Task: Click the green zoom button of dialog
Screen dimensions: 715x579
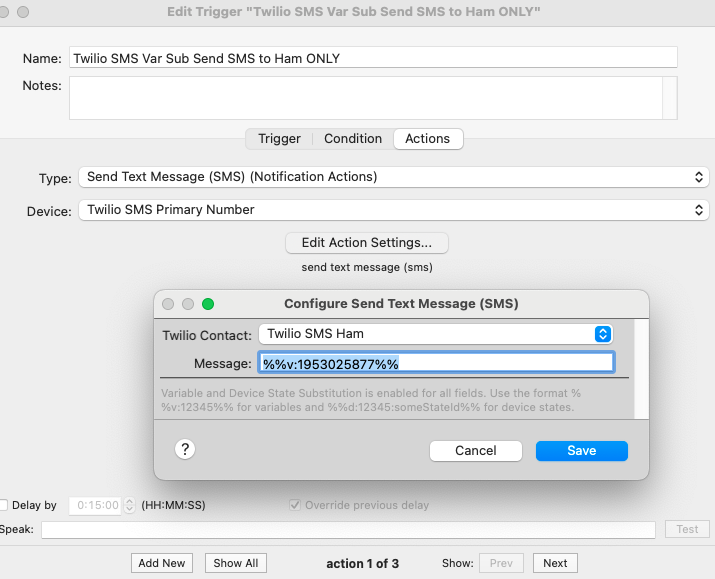Action: (208, 304)
